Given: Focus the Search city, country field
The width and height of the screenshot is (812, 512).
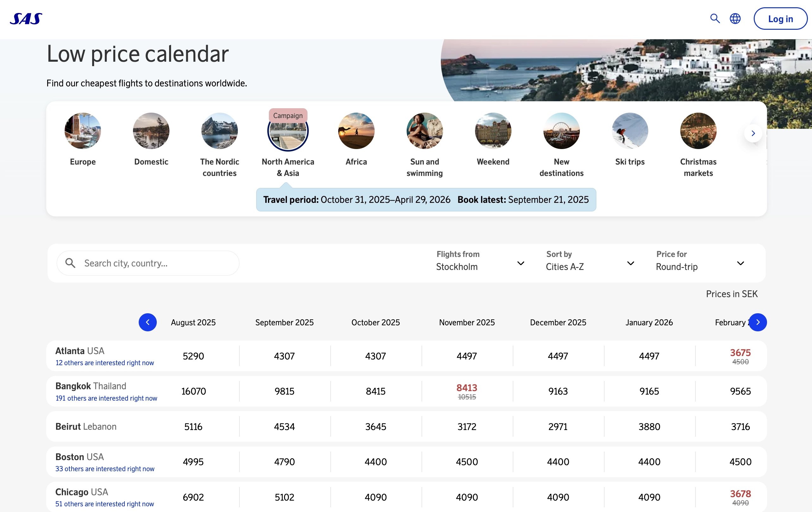Looking at the screenshot, I should [x=148, y=263].
